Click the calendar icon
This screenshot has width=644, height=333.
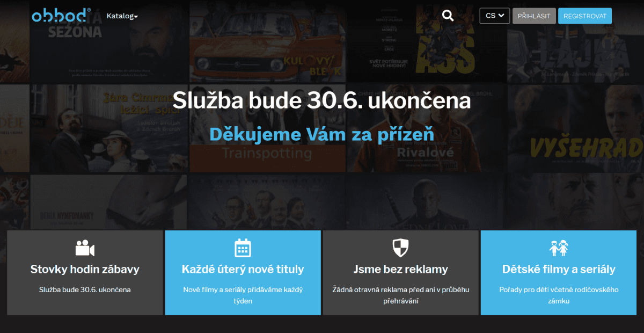243,248
